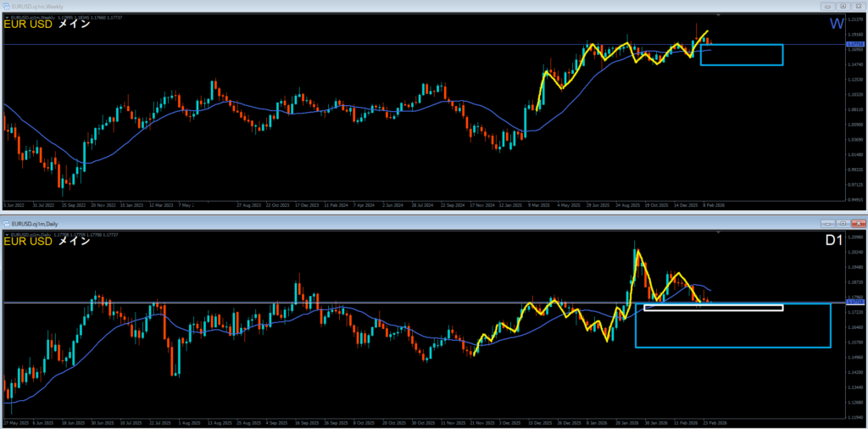The image size is (868, 429).
Task: Click the chart shift triangle on Weekly chart
Action: click(719, 15)
